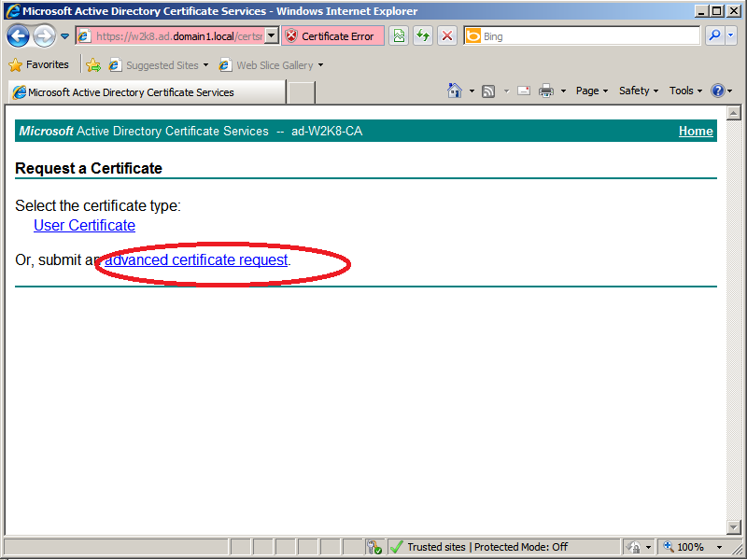Click the 100% zoom level button
This screenshot has height=560, width=747.
[x=684, y=547]
